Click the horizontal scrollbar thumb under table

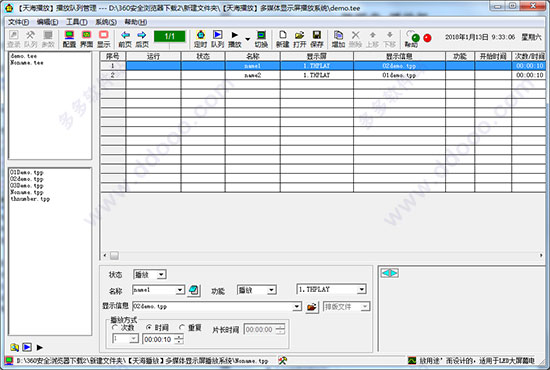(114, 256)
